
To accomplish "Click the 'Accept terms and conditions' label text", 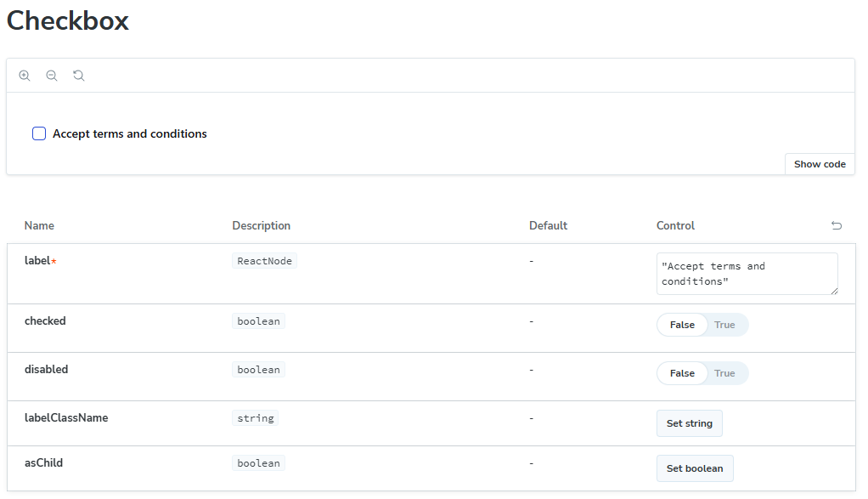I will pos(130,133).
